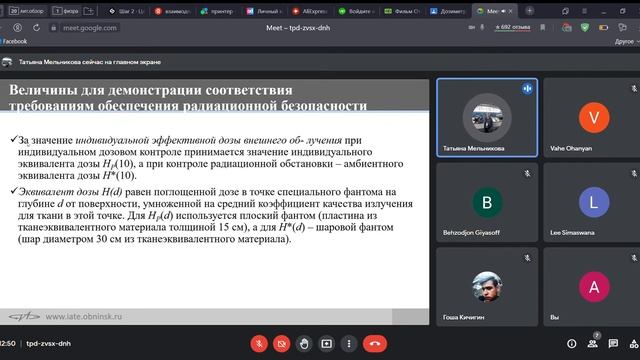Open the Activities panel
The height and width of the screenshot is (360, 640).
(634, 344)
